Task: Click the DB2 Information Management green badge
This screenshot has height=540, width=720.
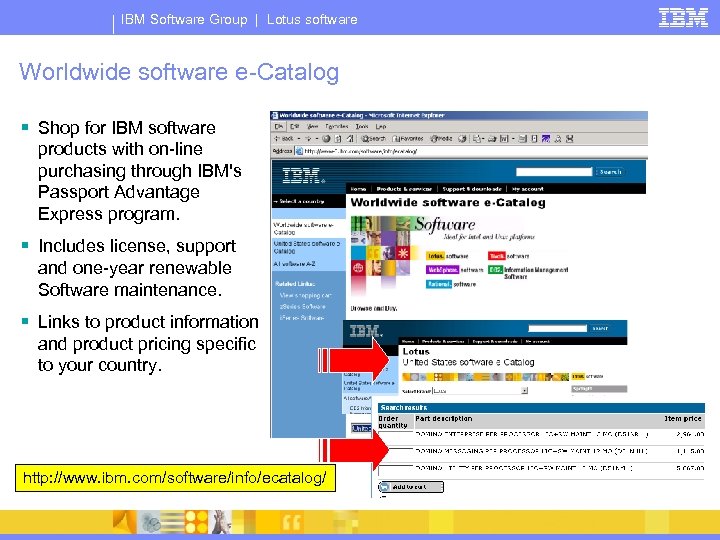Action: 528,273
